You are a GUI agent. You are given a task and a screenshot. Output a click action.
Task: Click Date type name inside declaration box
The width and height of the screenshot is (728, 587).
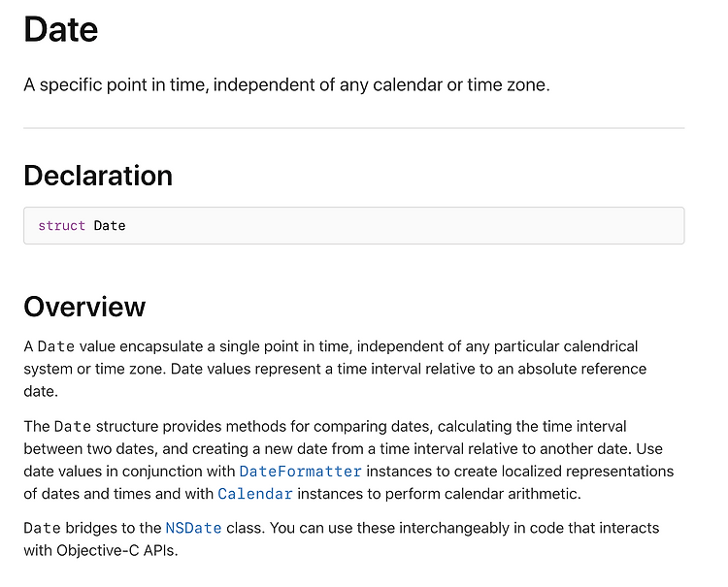[110, 226]
